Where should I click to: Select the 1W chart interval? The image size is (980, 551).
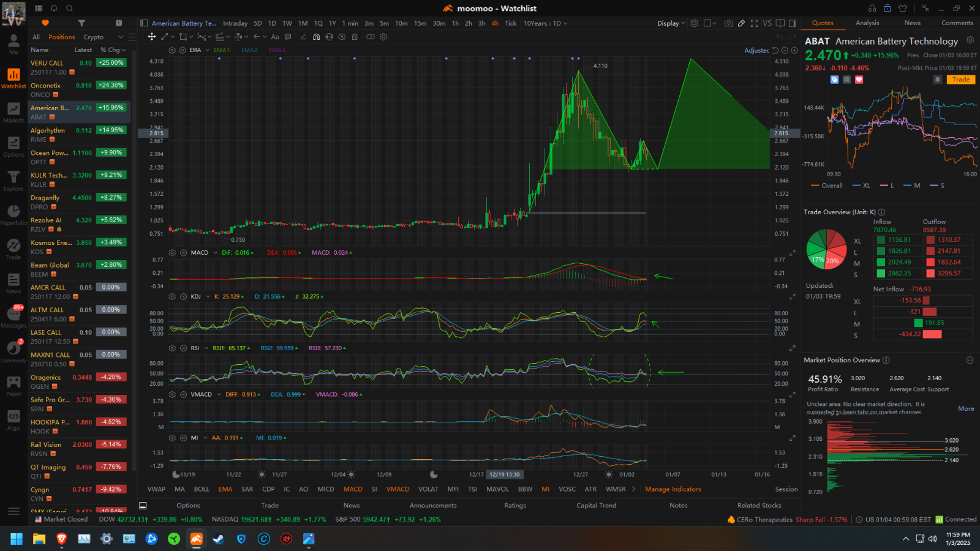click(x=287, y=23)
